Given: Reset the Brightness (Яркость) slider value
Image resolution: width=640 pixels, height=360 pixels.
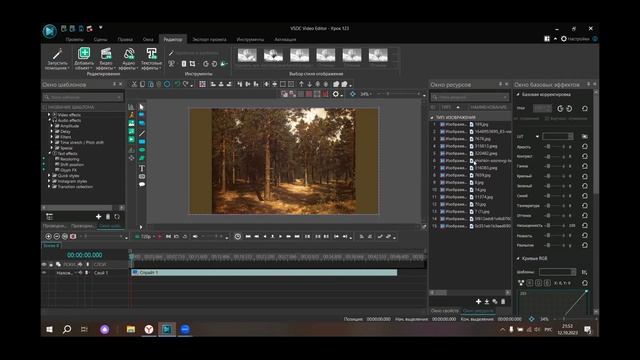Looking at the screenshot, I should [585, 147].
